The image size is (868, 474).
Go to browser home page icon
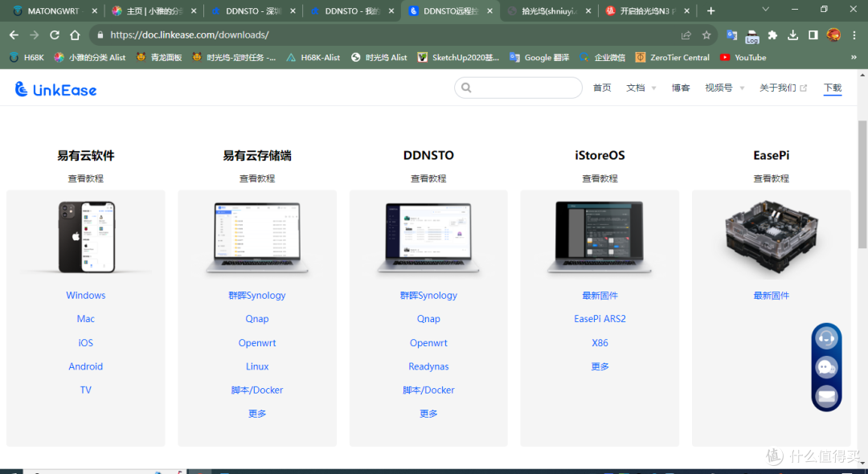coord(75,35)
